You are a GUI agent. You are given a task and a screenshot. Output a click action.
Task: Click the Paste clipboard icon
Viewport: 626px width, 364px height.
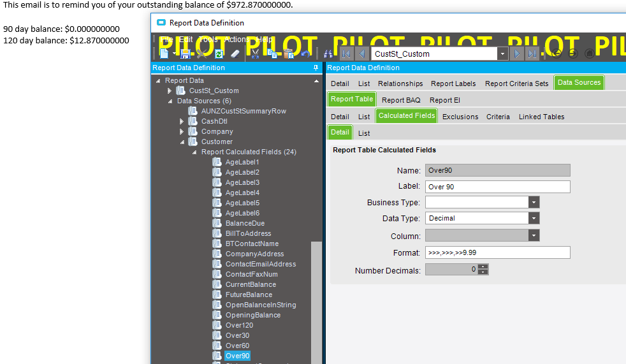(x=289, y=54)
